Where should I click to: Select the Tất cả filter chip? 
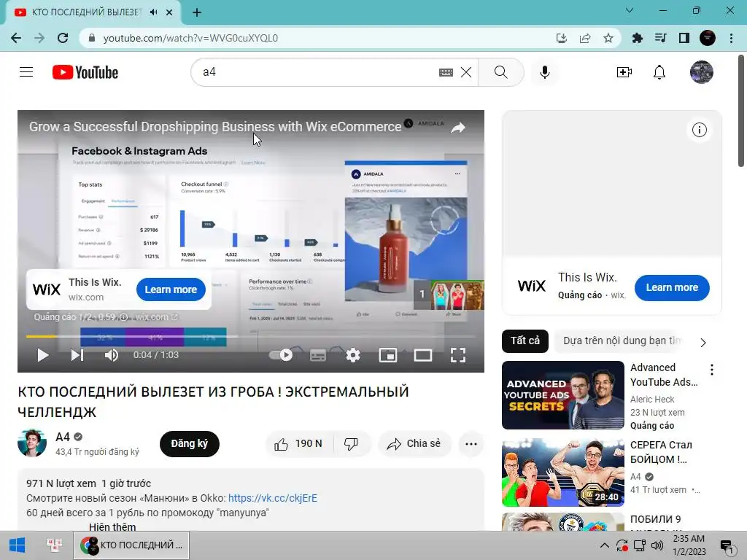coord(525,341)
